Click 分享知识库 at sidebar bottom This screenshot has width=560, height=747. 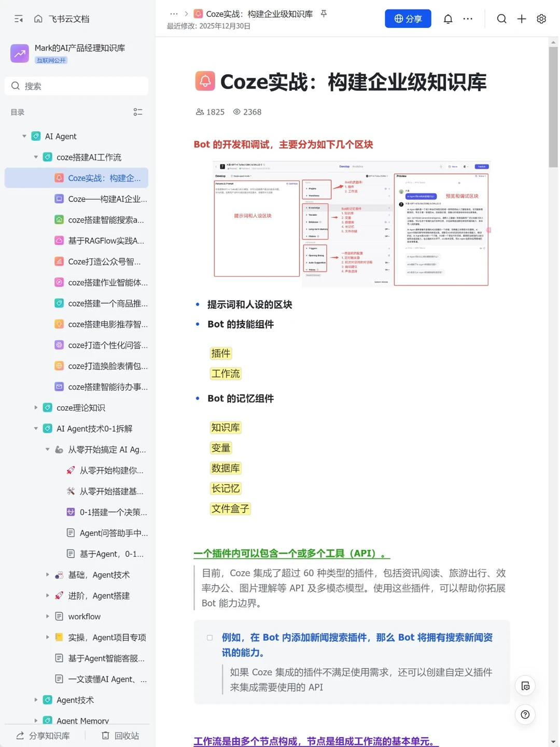click(44, 736)
